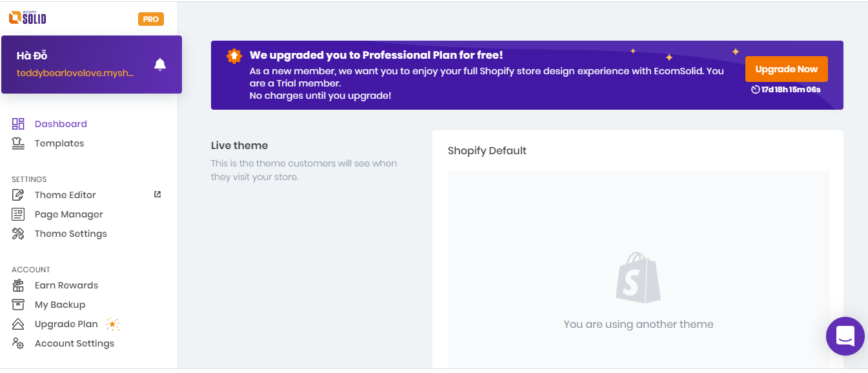The width and height of the screenshot is (868, 373).
Task: Click the notification bell icon
Action: 160,65
